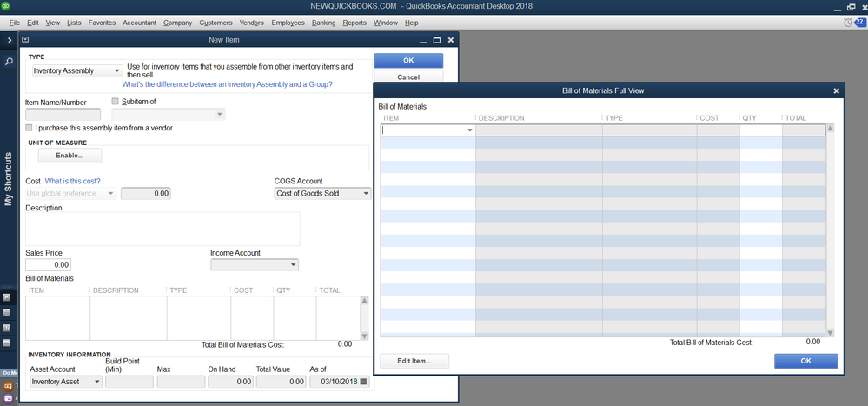Close the Bill of Materials Full View dialog

pyautogui.click(x=836, y=90)
